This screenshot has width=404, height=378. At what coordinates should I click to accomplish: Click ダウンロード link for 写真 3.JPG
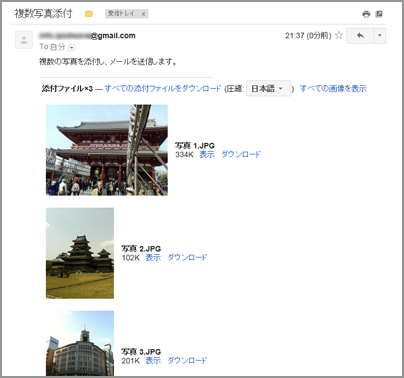187,360
